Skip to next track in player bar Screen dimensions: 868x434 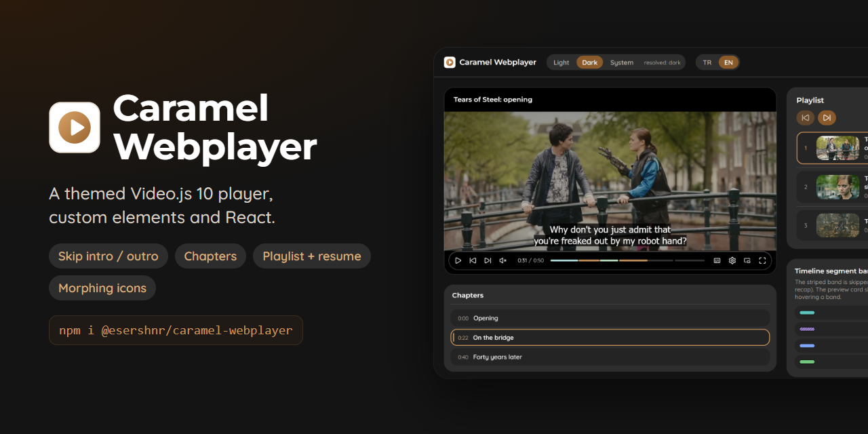tap(488, 260)
